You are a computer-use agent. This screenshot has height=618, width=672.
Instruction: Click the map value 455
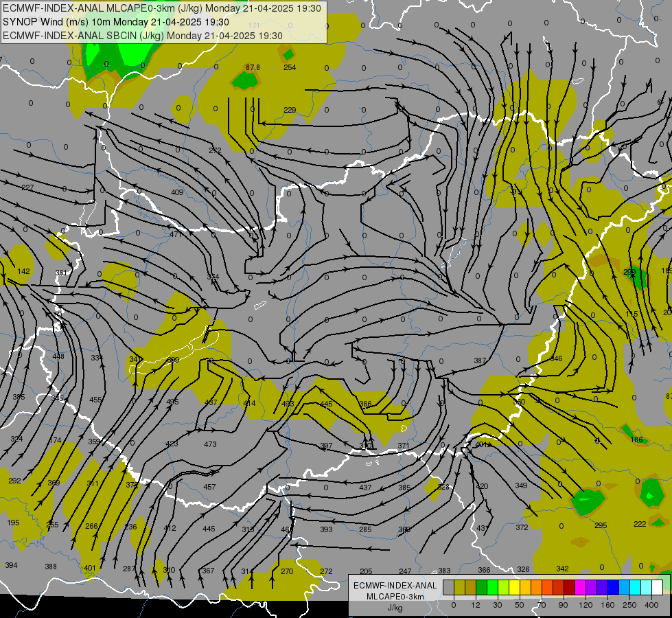click(x=95, y=400)
